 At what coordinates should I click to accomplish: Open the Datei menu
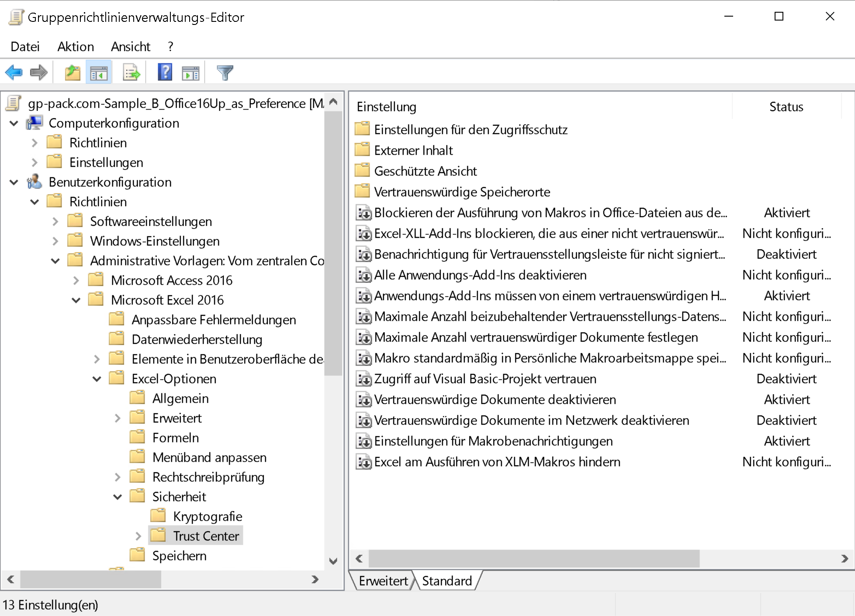click(x=25, y=46)
